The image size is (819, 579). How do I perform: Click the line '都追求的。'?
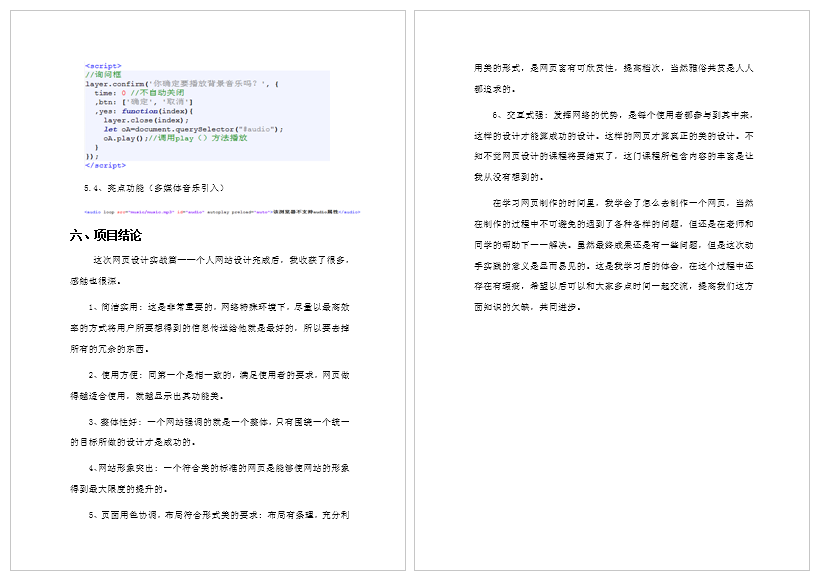click(495, 89)
